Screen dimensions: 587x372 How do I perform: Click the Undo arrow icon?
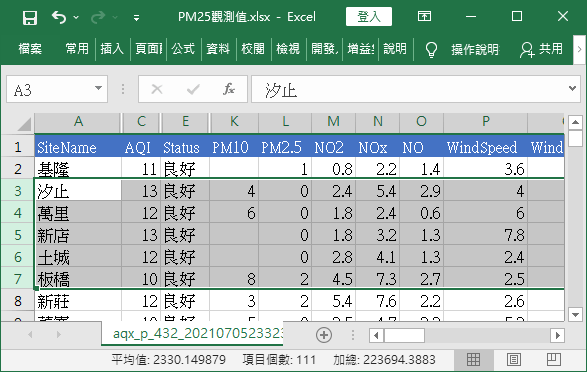[x=59, y=17]
